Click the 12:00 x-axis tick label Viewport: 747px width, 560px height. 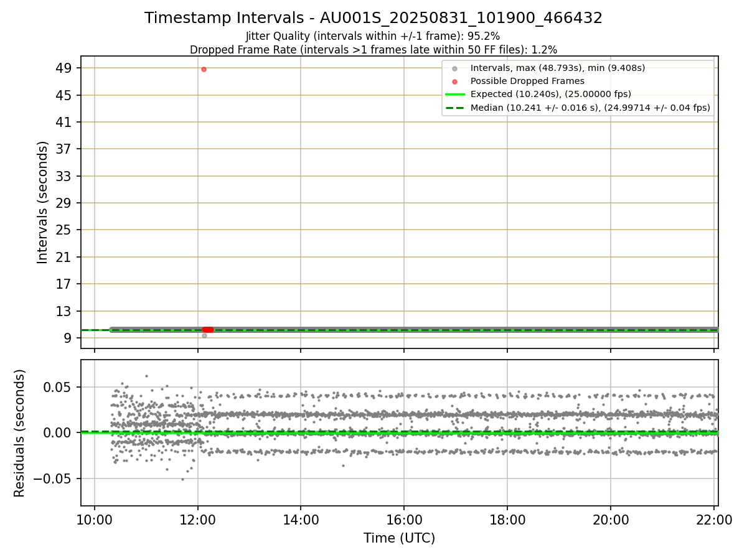click(x=198, y=521)
